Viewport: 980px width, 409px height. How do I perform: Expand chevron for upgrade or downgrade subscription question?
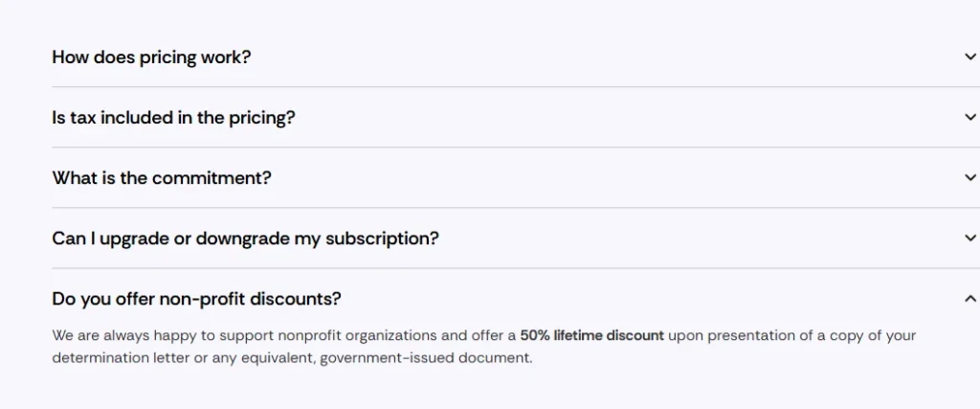tap(970, 239)
